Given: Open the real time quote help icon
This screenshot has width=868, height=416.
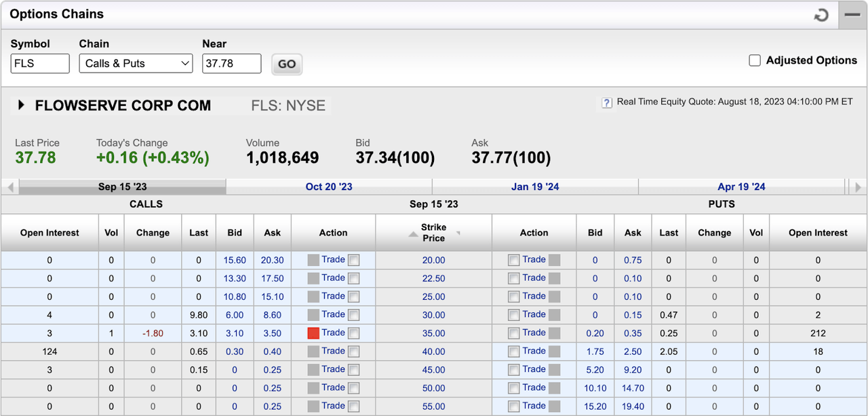Looking at the screenshot, I should tap(607, 102).
